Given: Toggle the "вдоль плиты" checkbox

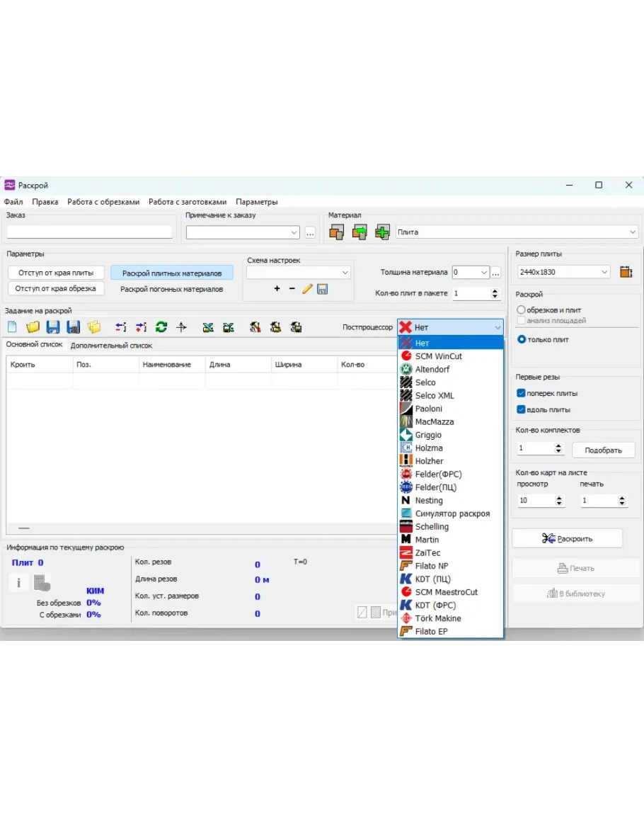Looking at the screenshot, I should coord(522,409).
